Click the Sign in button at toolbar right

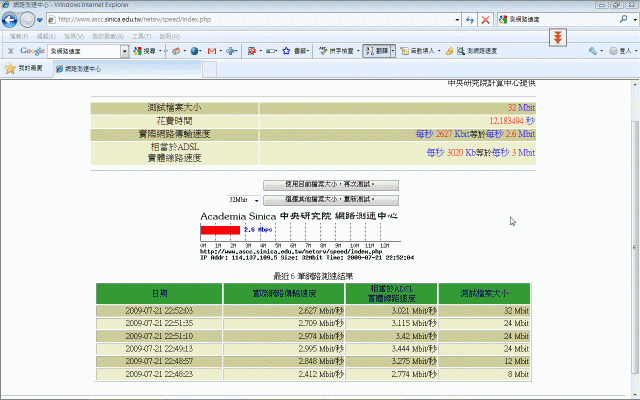620,51
